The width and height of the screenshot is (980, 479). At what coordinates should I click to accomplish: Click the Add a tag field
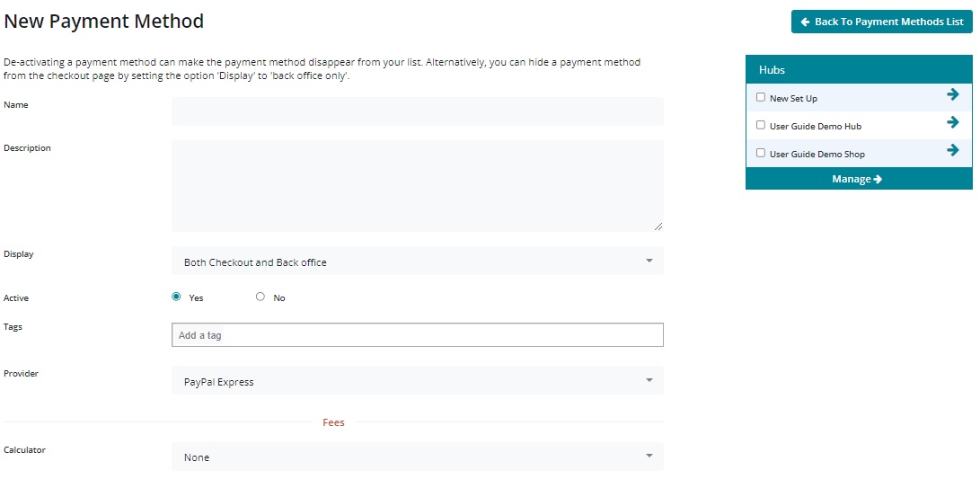point(417,335)
